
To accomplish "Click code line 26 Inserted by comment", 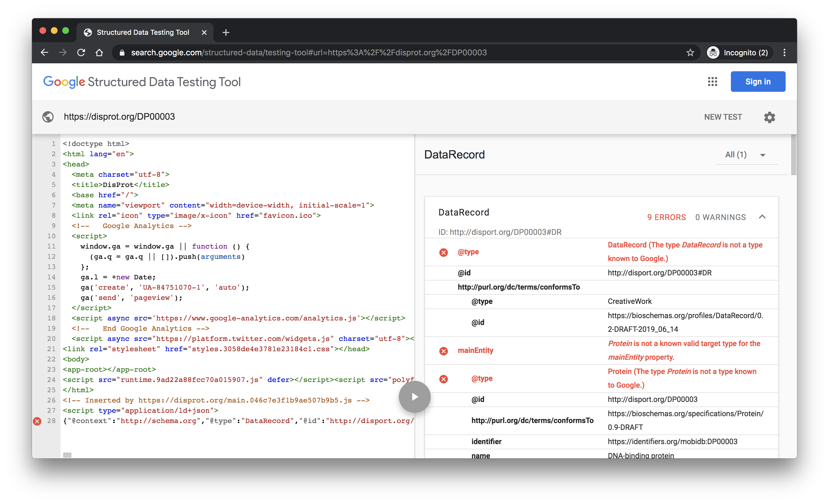I will 216,400.
